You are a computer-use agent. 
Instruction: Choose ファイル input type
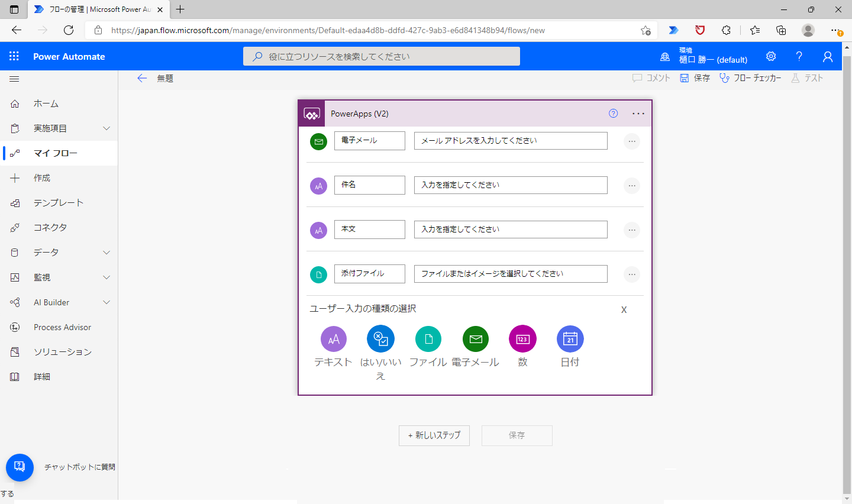point(428,339)
